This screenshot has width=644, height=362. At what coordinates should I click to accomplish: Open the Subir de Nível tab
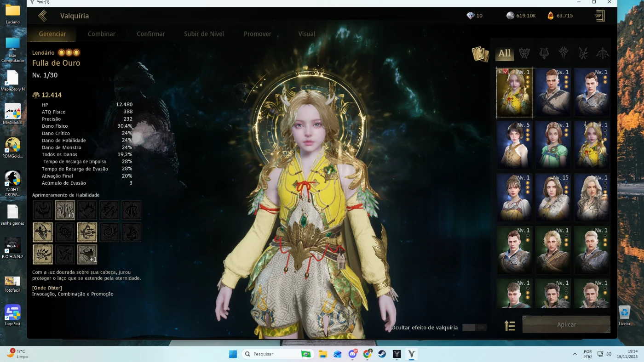click(204, 34)
